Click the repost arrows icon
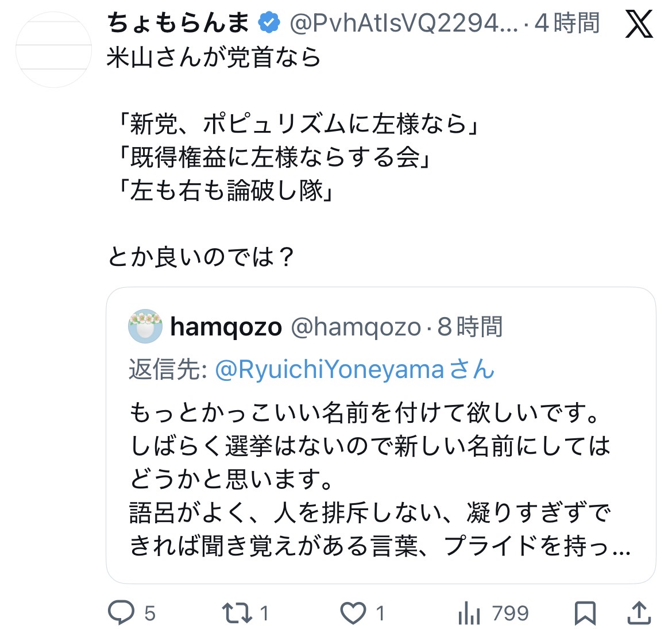This screenshot has width=672, height=629. pos(237,613)
